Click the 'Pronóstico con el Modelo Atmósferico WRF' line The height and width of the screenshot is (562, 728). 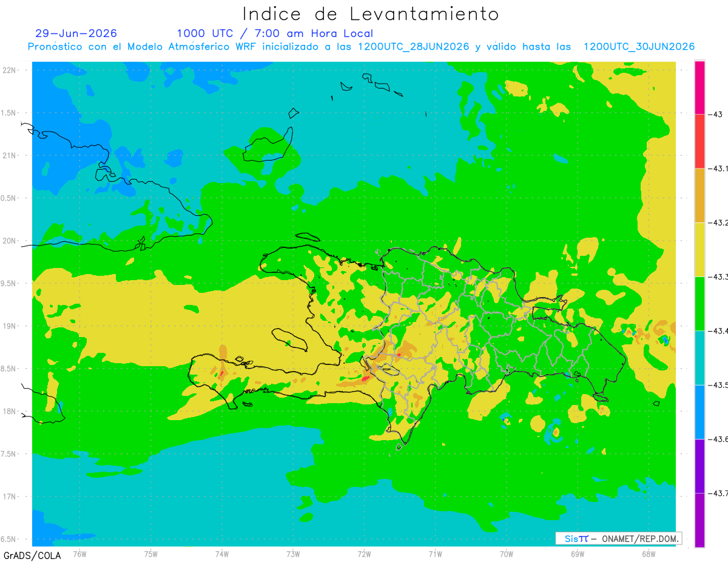point(361,47)
